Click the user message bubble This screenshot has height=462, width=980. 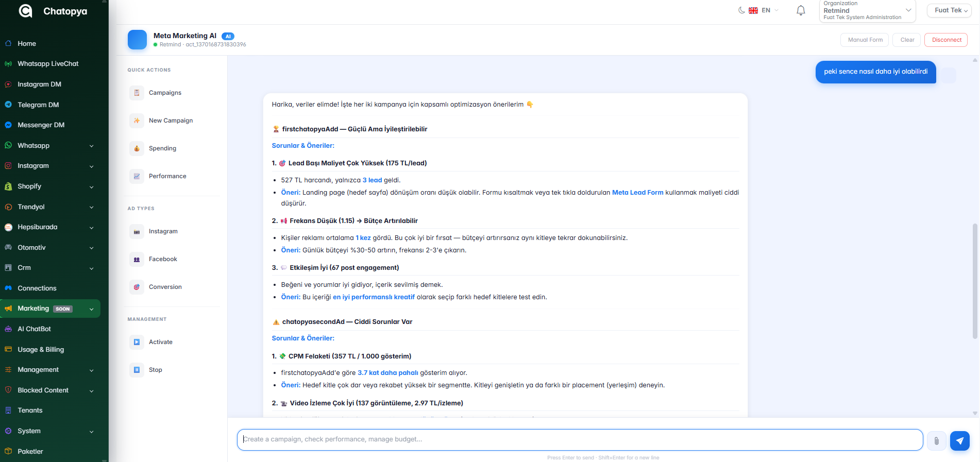[875, 72]
